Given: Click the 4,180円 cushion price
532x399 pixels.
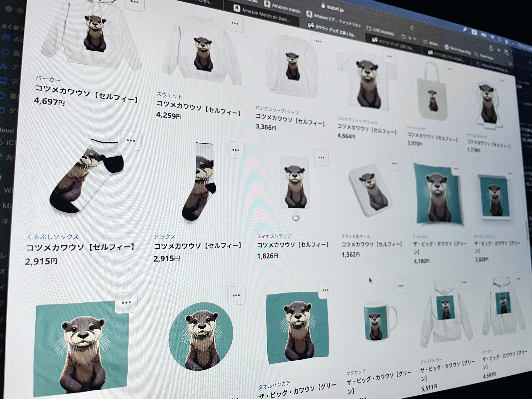Looking at the screenshot, I should 422,261.
